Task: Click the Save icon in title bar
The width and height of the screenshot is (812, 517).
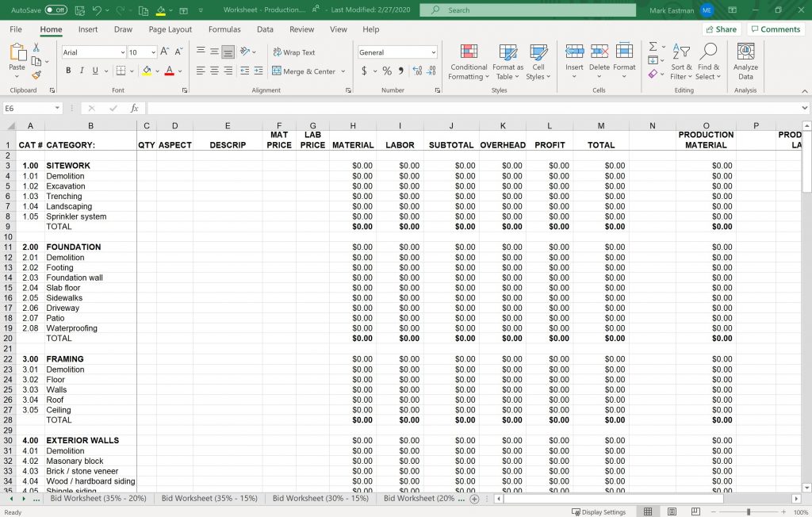Action: pyautogui.click(x=79, y=10)
